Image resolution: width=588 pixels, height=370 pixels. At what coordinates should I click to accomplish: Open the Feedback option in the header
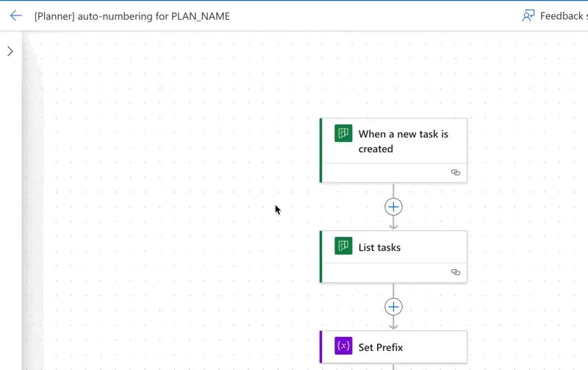point(555,15)
